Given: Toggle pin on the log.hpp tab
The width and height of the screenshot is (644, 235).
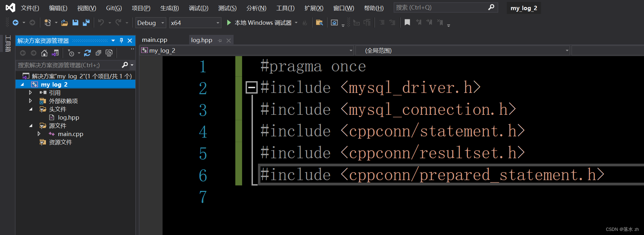Looking at the screenshot, I should click(x=220, y=41).
